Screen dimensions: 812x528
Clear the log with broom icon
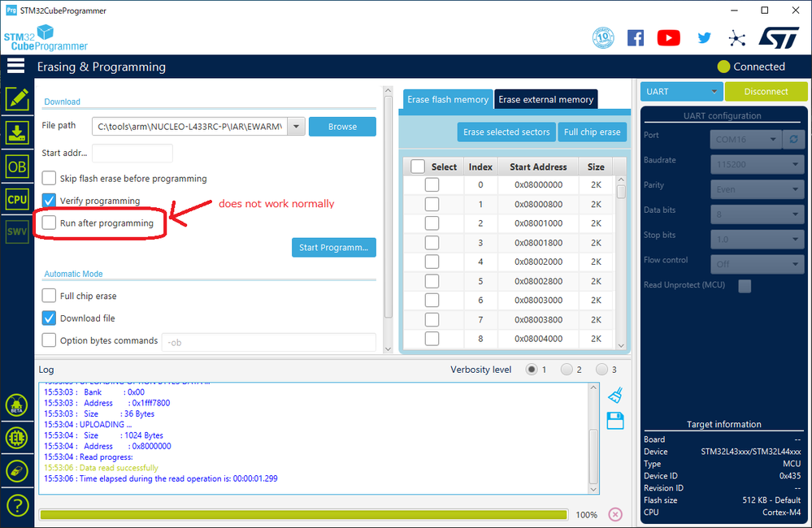tap(615, 396)
